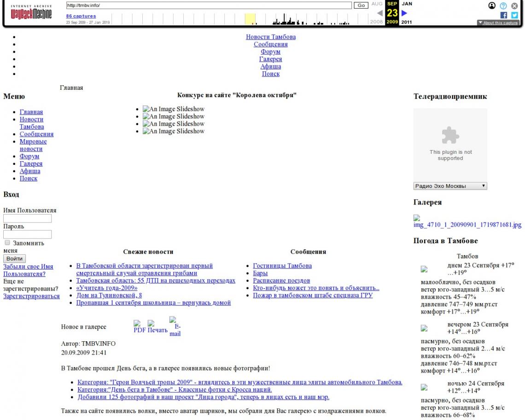This screenshot has height=420, width=525.
Task: Open the Wayback user account icon
Action: [492, 6]
